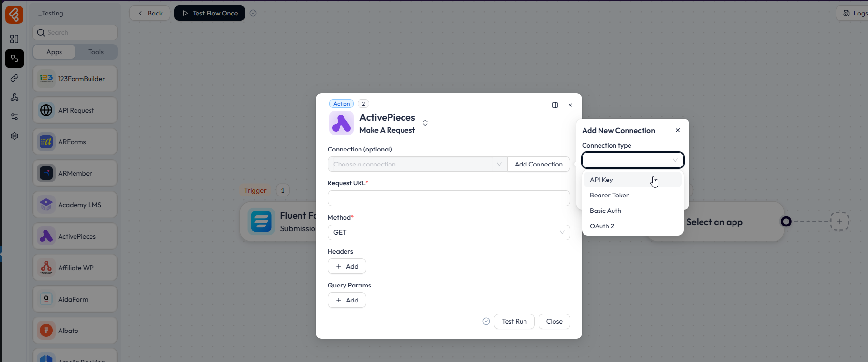Image resolution: width=868 pixels, height=362 pixels.
Task: Switch to the Tools tab
Action: coord(96,52)
